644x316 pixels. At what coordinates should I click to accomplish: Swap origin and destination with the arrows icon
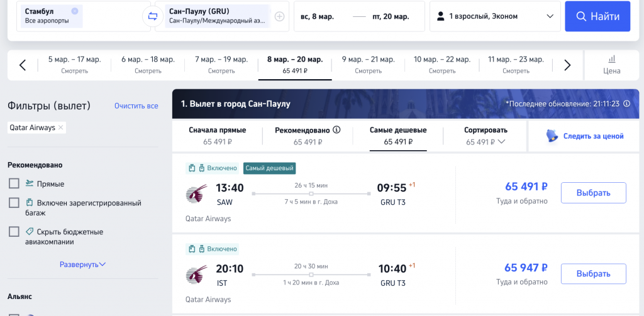(x=153, y=16)
